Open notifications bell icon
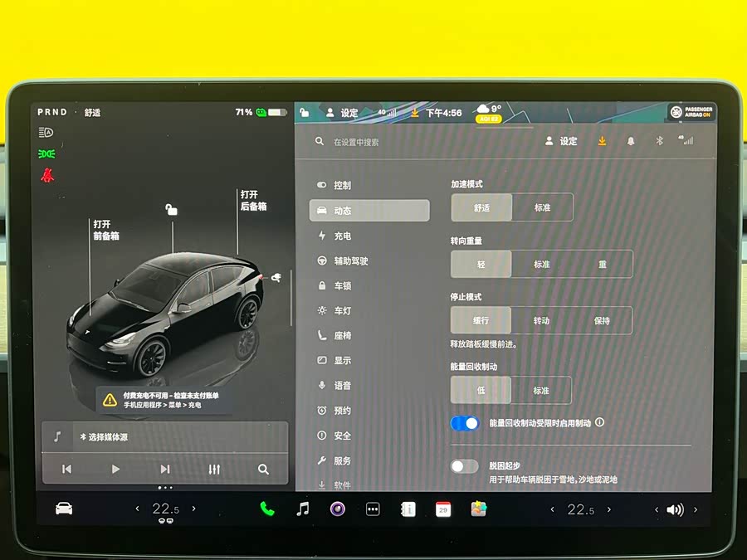This screenshot has width=747, height=560. [631, 141]
